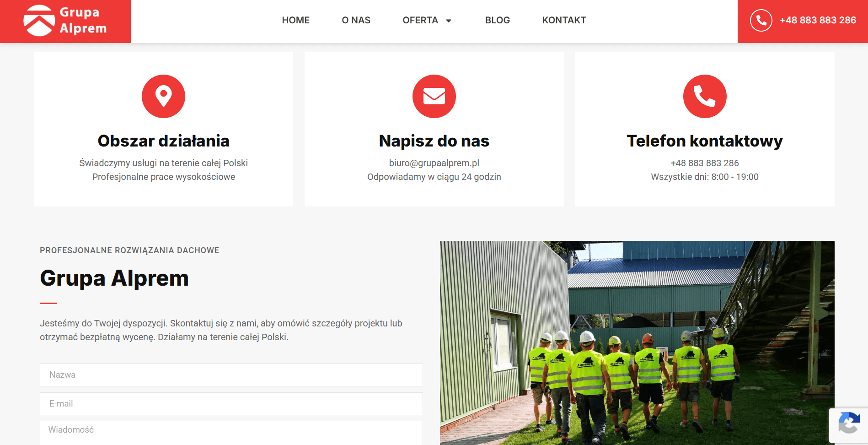Click the location pin icon
Viewport: 868px width, 445px height.
click(x=163, y=96)
